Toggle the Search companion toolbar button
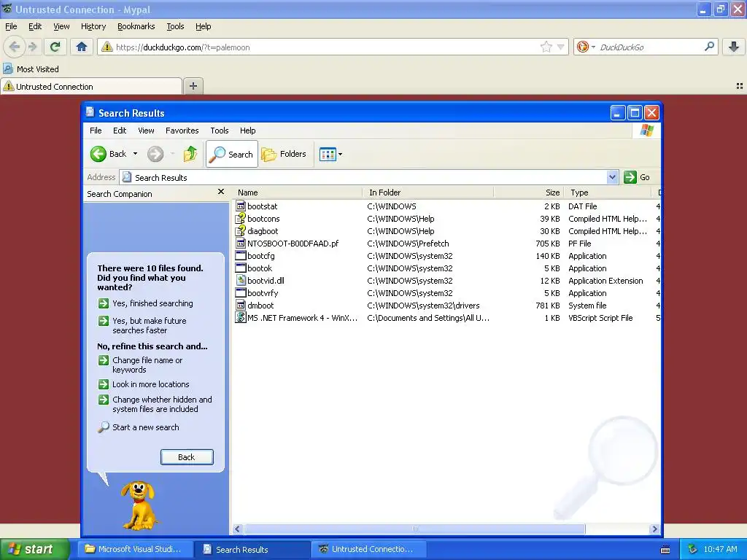 pos(232,154)
